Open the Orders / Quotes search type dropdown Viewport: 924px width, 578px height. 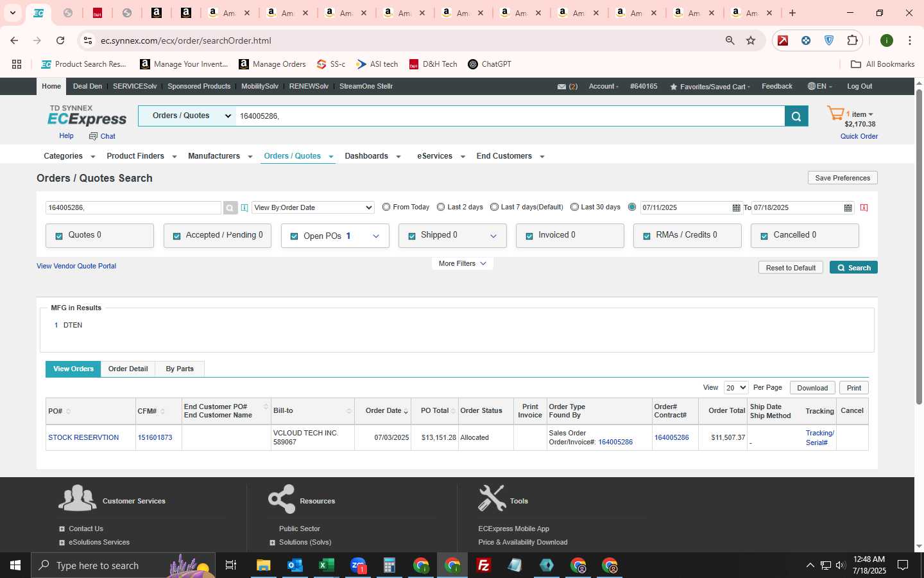[187, 116]
